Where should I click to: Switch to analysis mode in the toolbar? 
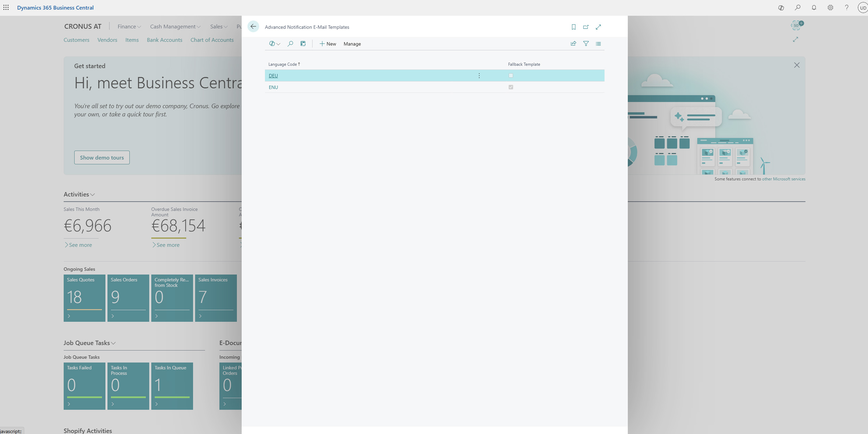tap(303, 44)
